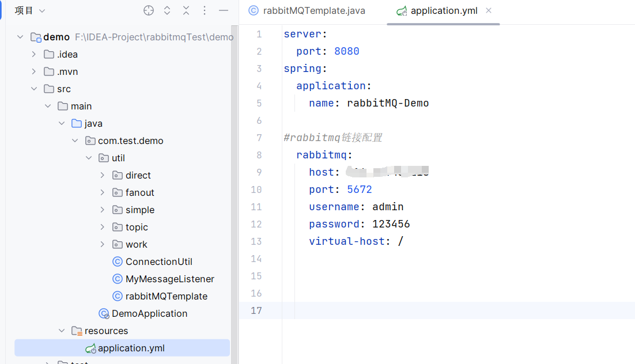
Task: Expand the direct package
Action: coord(103,175)
